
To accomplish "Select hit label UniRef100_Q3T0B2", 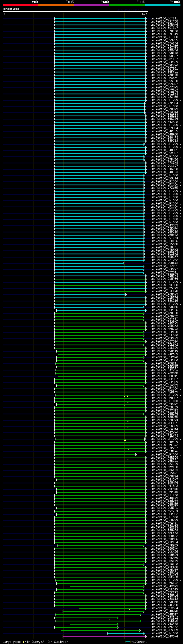I will [164, 260].
